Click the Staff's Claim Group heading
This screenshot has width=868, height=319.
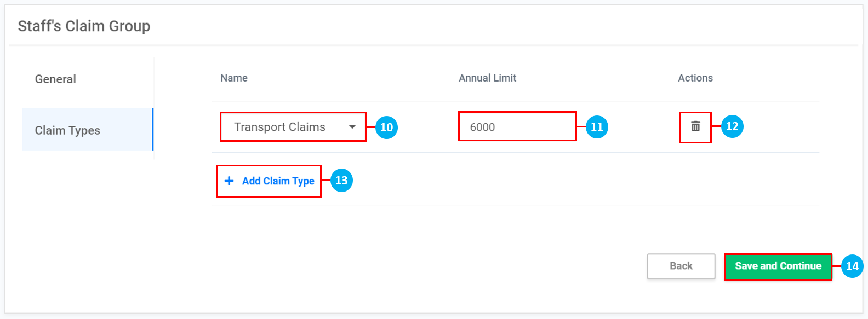tap(84, 26)
